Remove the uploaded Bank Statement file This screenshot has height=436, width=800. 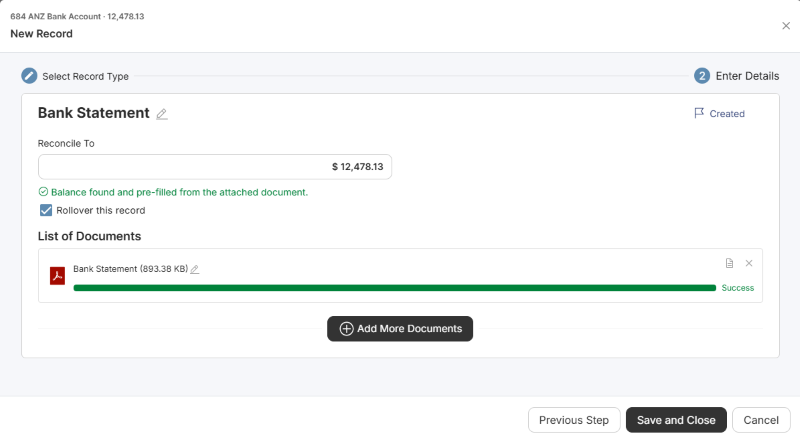pyautogui.click(x=748, y=263)
